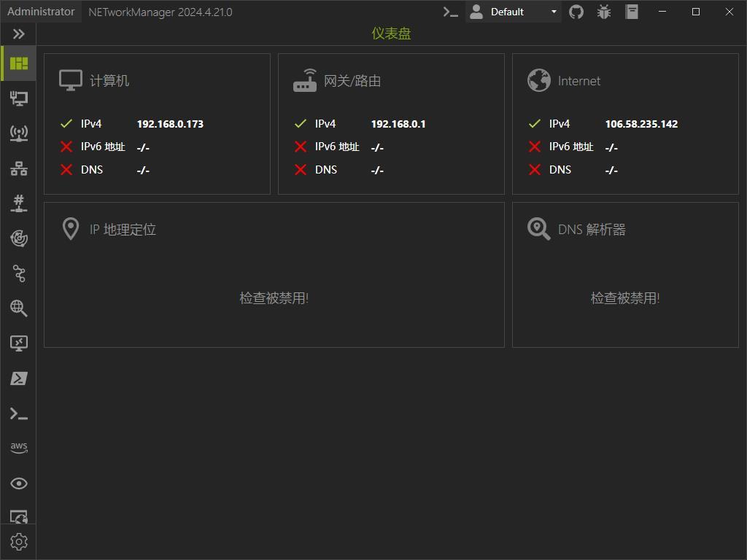Open the Discovery Protocol tool

(x=18, y=483)
